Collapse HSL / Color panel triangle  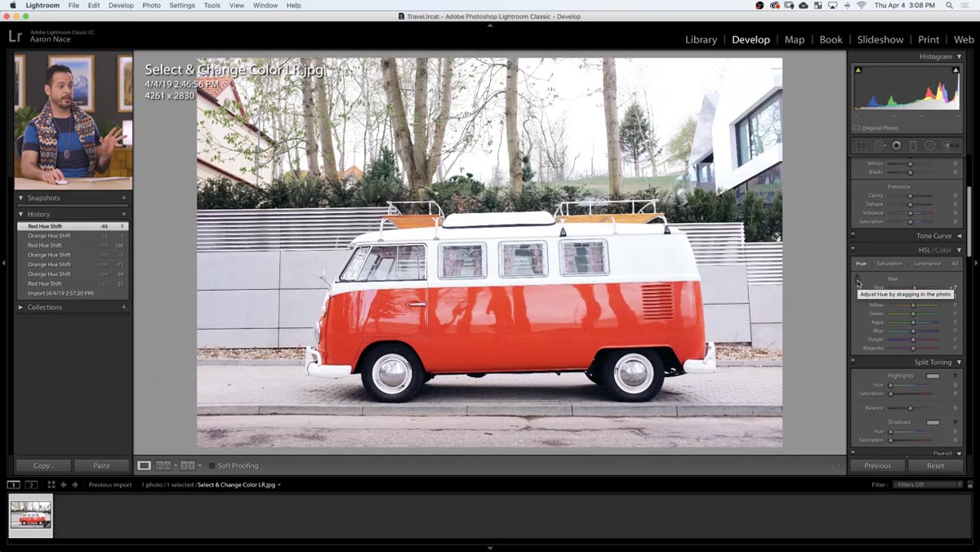[x=959, y=250]
